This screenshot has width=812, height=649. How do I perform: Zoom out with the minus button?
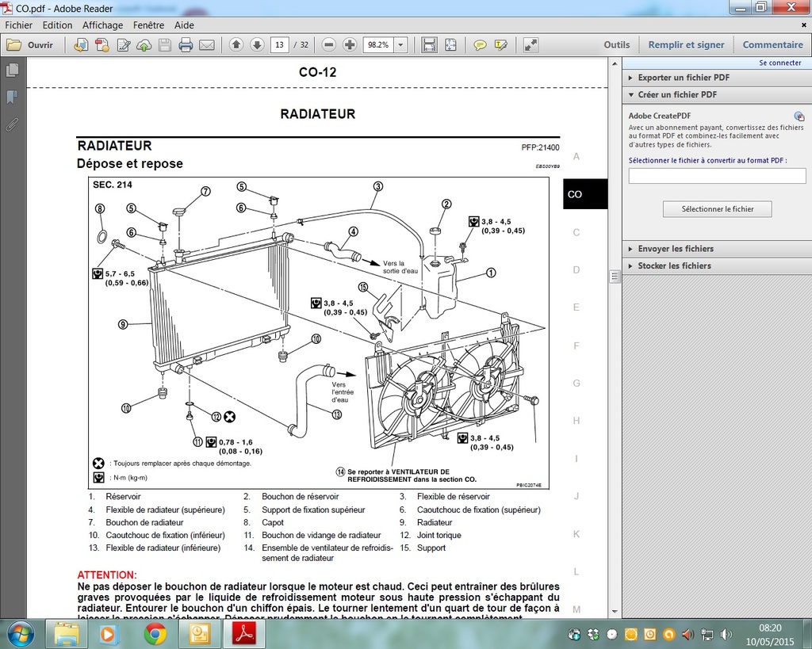coord(328,45)
